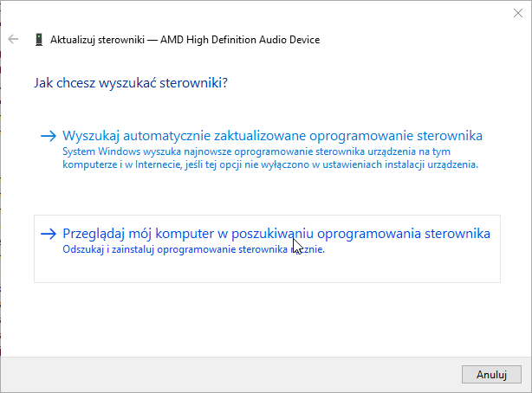Go back using the arrow icon

pyautogui.click(x=13, y=39)
